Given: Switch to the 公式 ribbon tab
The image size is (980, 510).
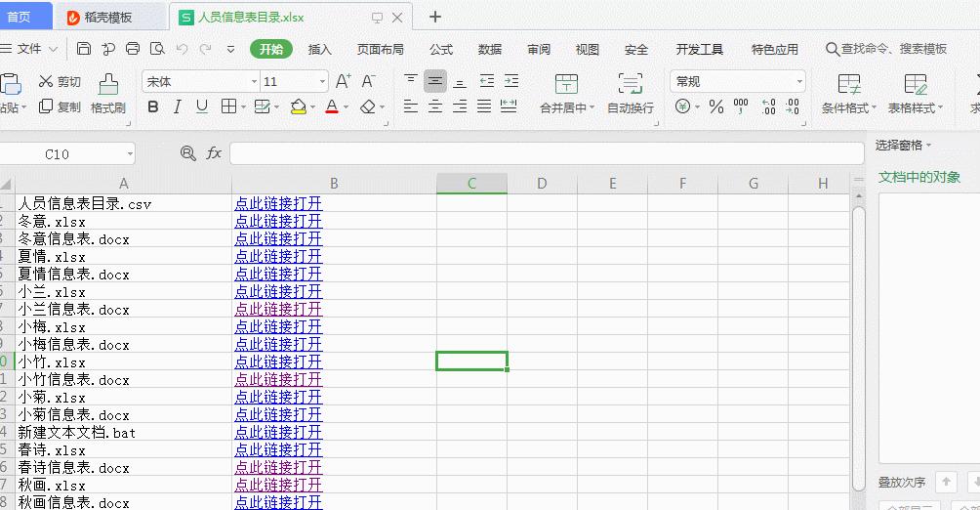Looking at the screenshot, I should point(441,50).
